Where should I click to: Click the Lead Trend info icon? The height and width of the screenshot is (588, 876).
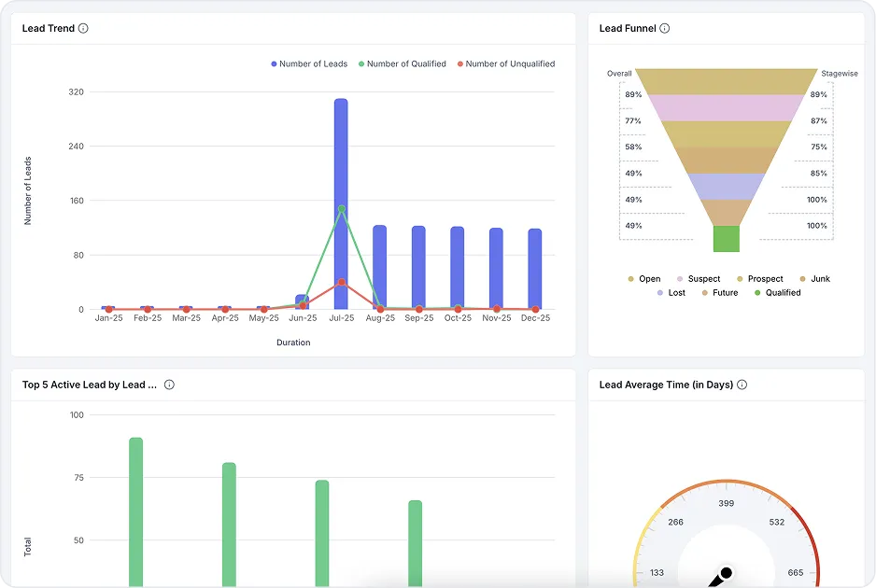[83, 28]
